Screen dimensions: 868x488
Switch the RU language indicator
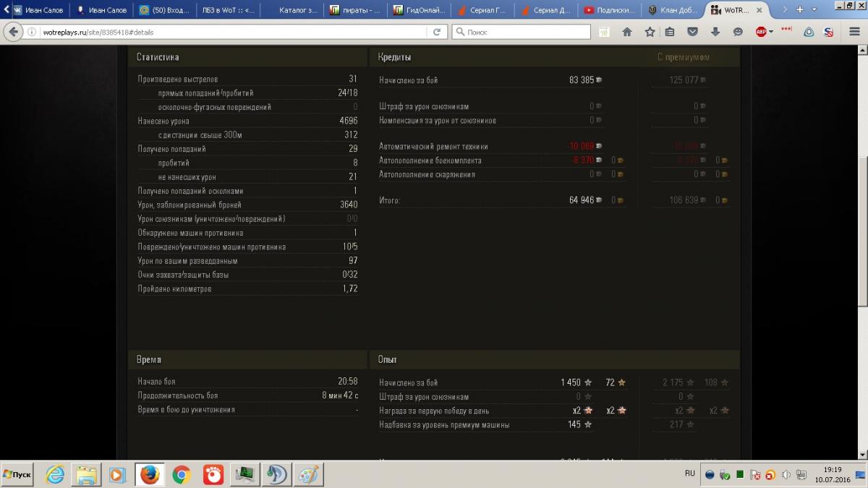pos(689,474)
